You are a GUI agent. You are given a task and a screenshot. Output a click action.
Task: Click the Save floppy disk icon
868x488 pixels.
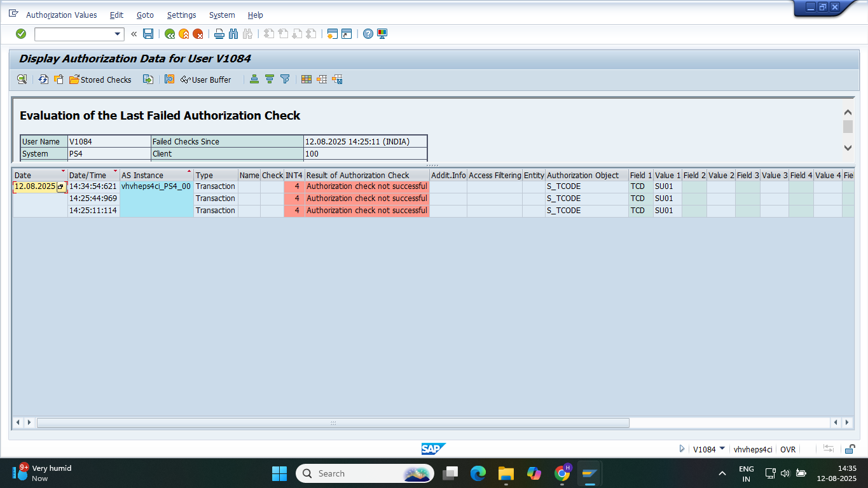148,34
